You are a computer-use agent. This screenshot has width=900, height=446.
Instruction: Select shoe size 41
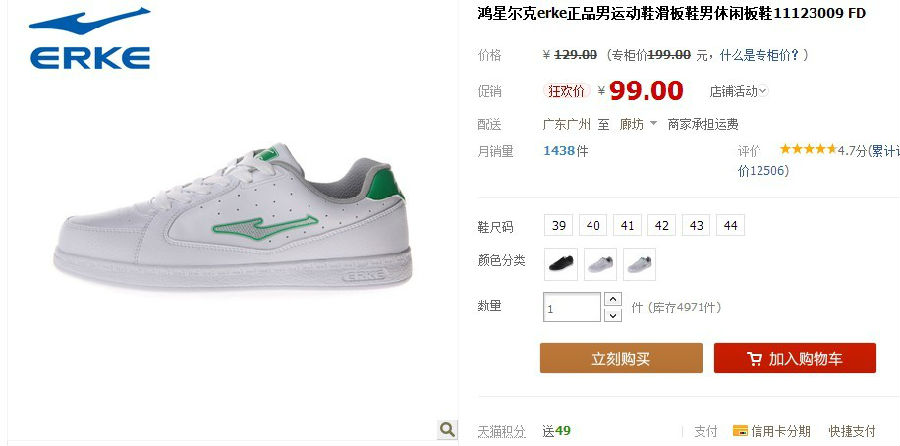pyautogui.click(x=627, y=226)
